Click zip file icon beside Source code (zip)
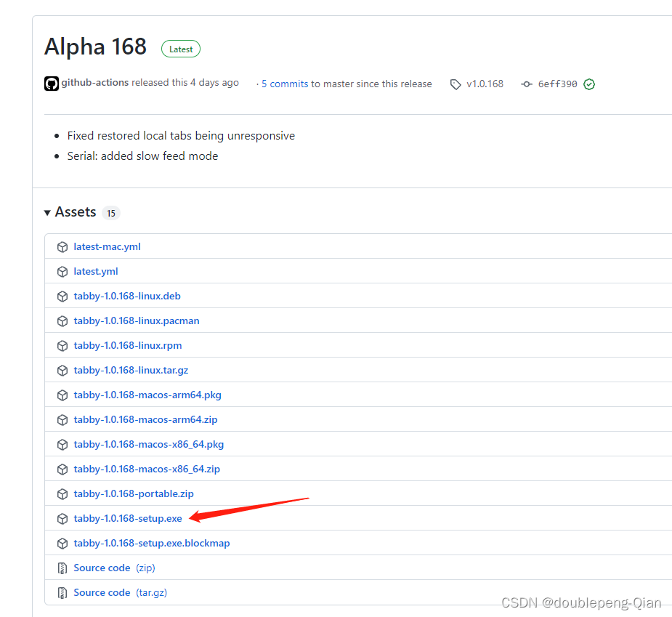The height and width of the screenshot is (617, 672). [62, 568]
